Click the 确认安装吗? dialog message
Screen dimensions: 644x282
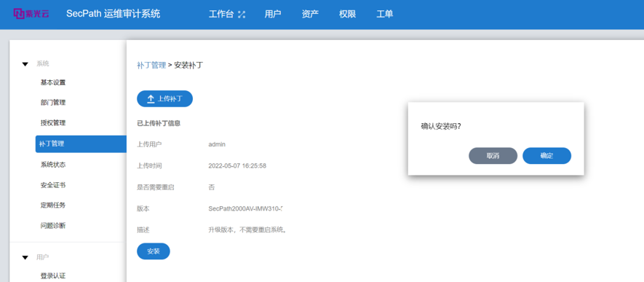pyautogui.click(x=441, y=126)
